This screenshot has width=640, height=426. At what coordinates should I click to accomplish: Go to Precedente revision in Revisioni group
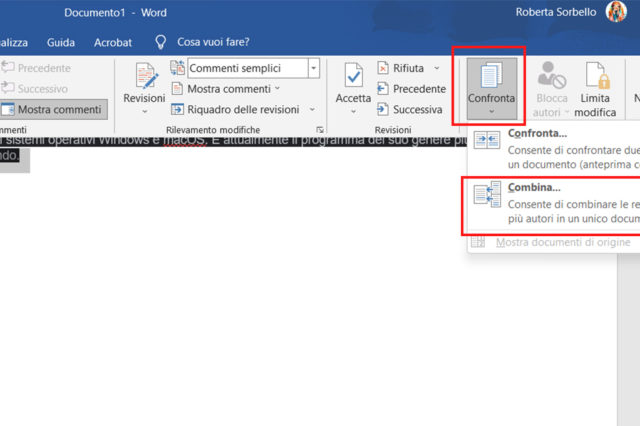point(411,89)
